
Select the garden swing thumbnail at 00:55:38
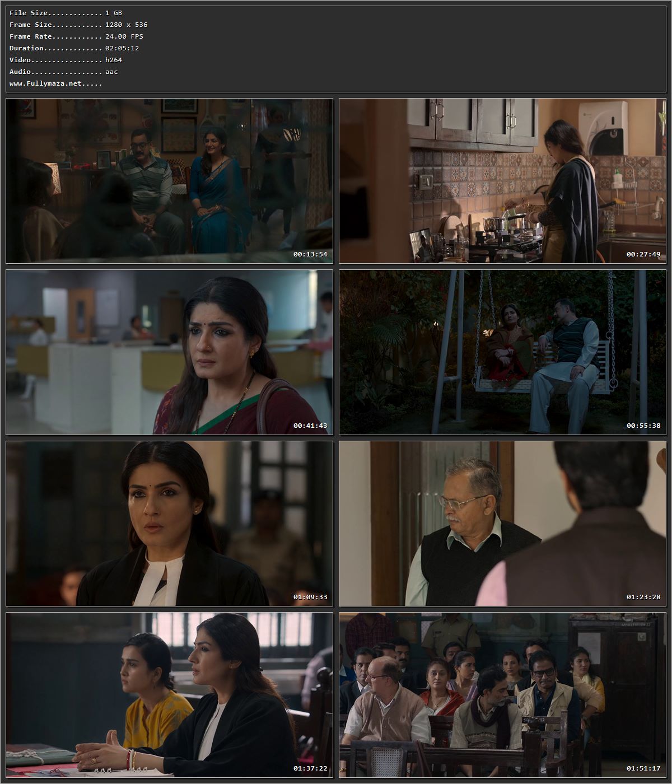click(x=503, y=352)
